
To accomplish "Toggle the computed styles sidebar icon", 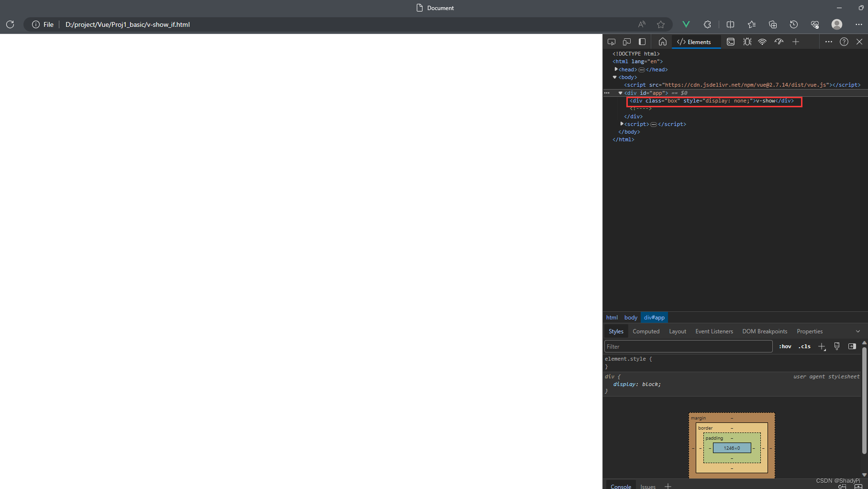I will pos(852,346).
